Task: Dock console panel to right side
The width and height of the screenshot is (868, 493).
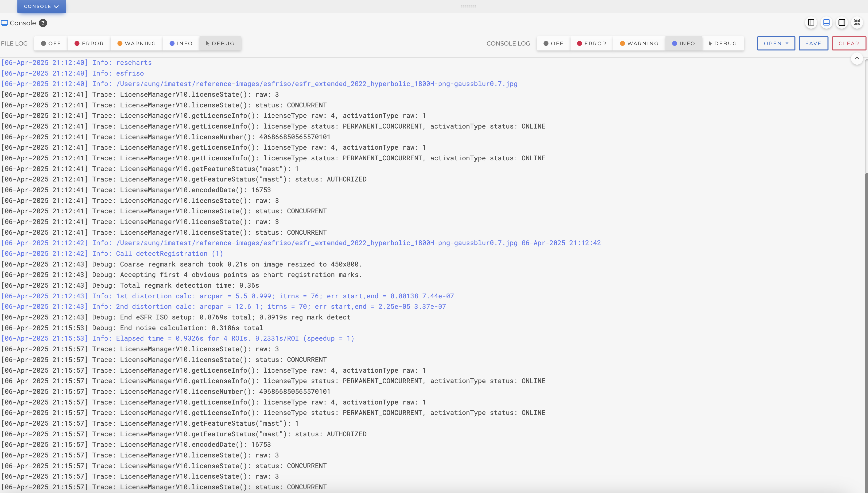Action: tap(842, 23)
